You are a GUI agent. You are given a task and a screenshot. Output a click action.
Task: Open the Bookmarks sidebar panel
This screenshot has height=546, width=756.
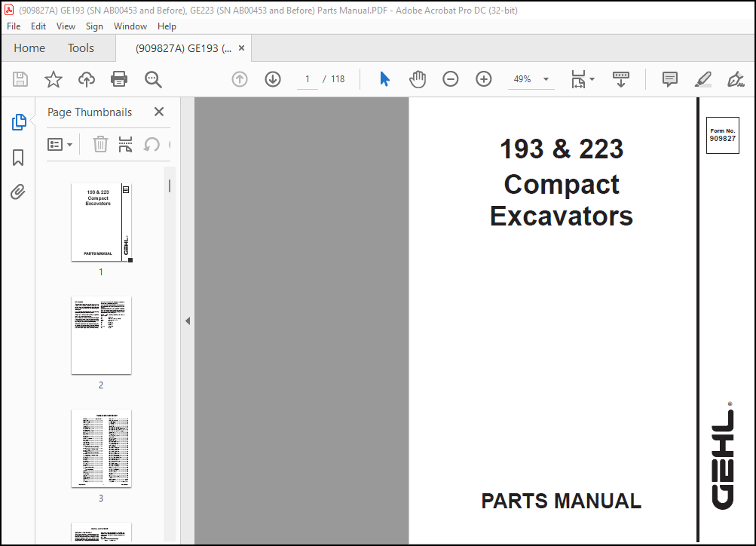coord(18,158)
